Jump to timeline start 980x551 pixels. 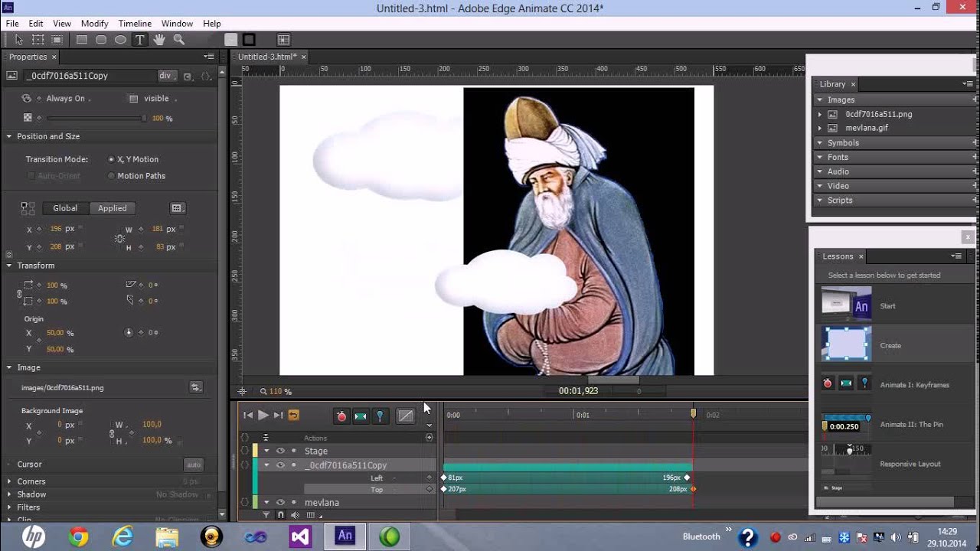tap(247, 415)
